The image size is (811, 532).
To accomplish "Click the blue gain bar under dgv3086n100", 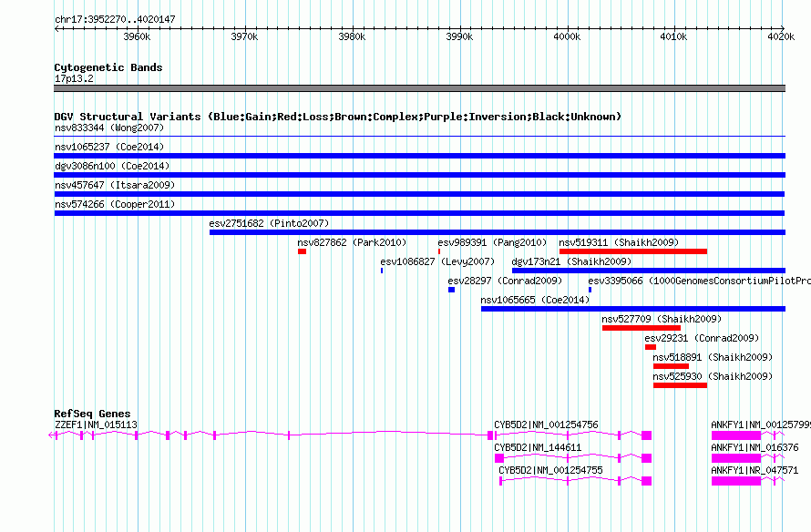I will point(419,175).
